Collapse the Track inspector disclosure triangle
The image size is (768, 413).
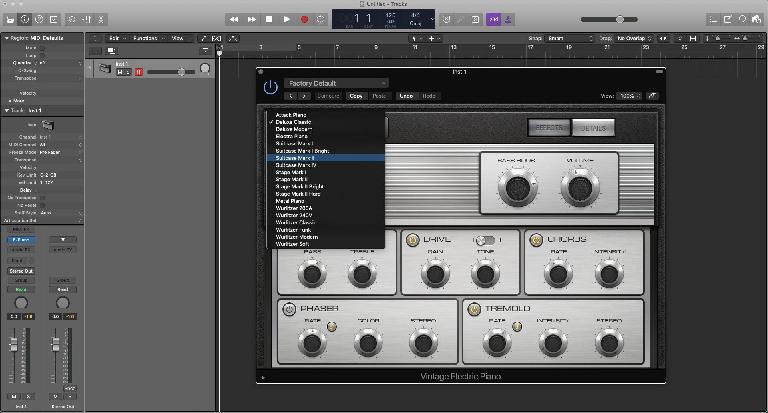(x=7, y=111)
